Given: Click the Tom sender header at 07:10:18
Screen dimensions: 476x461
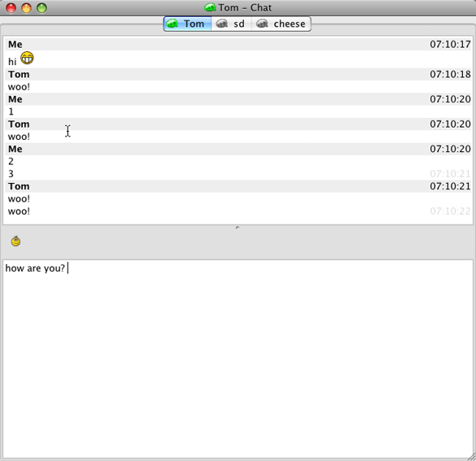Looking at the screenshot, I should (x=238, y=74).
